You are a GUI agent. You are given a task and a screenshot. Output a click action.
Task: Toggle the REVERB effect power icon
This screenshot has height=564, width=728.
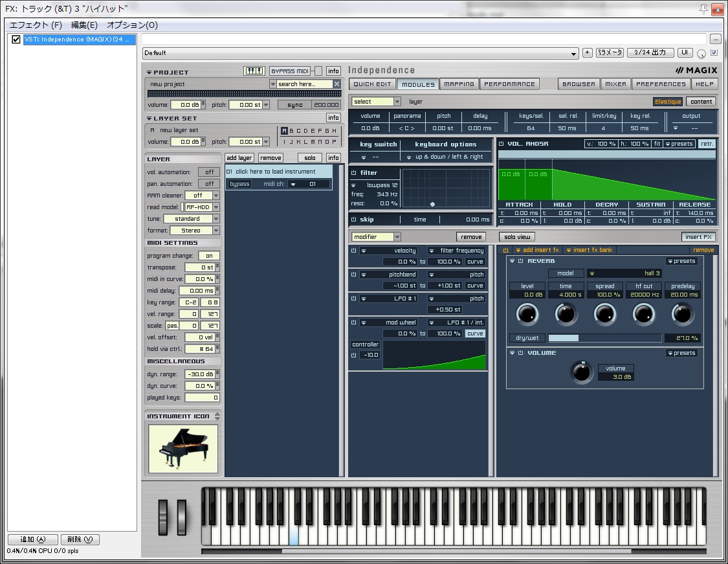click(521, 261)
